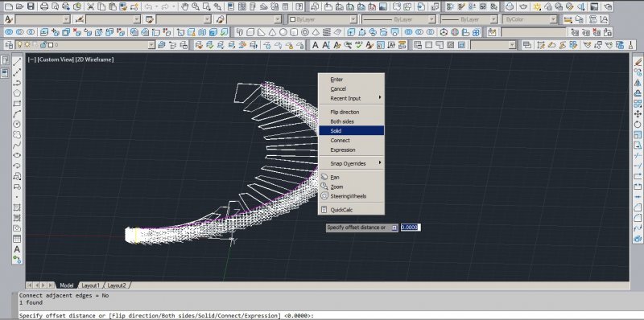The height and width of the screenshot is (320, 644).
Task: Choose Pan in the context menu
Action: coord(351,177)
